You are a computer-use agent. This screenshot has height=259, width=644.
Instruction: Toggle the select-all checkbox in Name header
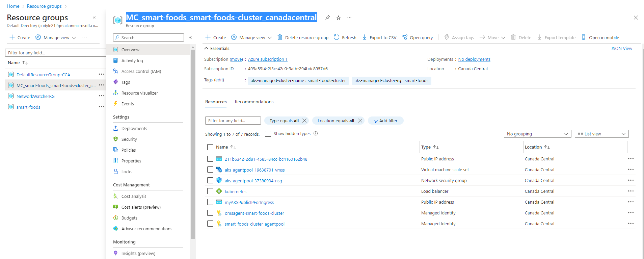[x=210, y=147]
